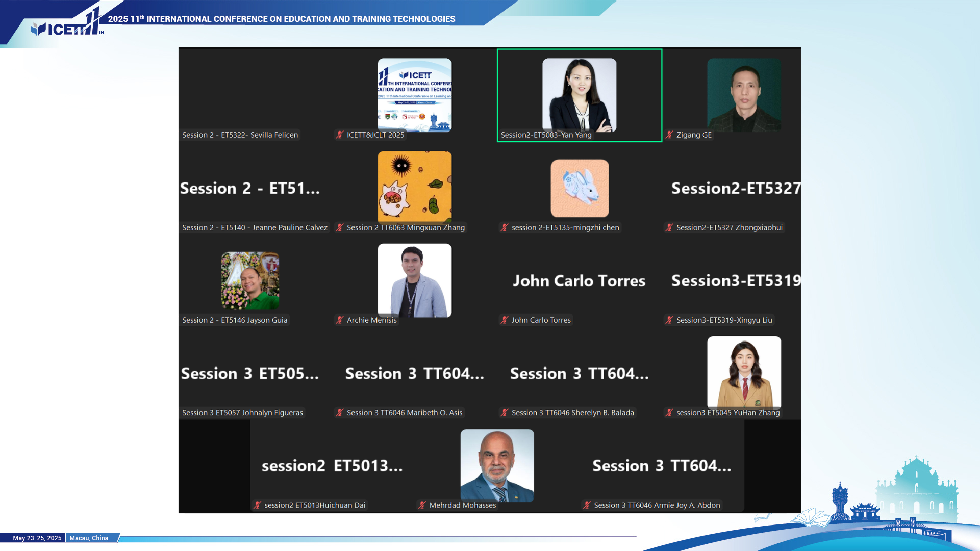Click name label Session2-ET5083-Yan Yang

pos(546,135)
